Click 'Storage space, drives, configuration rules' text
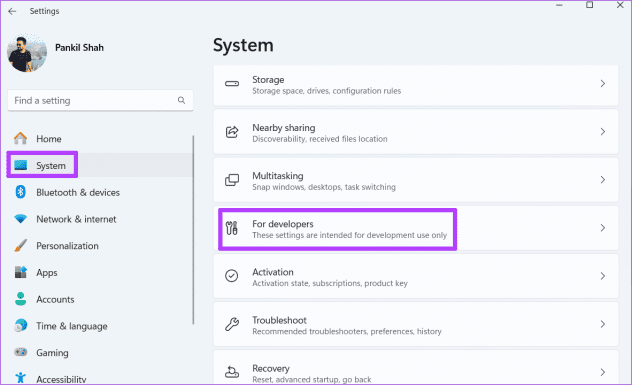632x385 pixels. [x=326, y=91]
